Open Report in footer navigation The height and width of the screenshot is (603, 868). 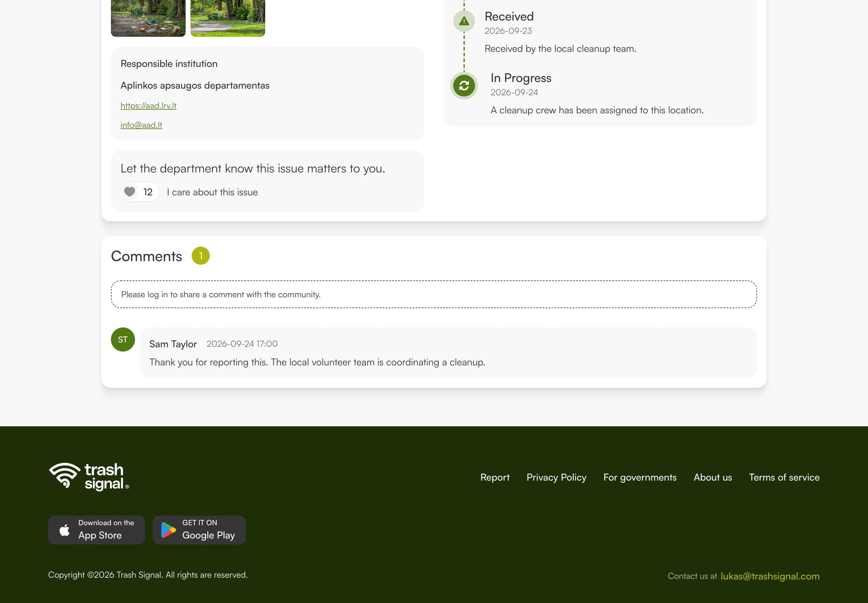[x=495, y=477]
